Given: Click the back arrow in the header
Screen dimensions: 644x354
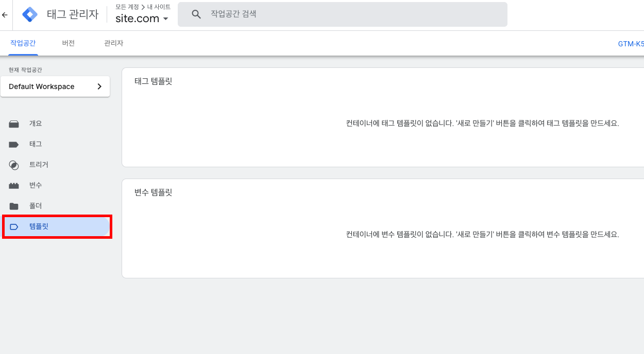Looking at the screenshot, I should pyautogui.click(x=5, y=15).
